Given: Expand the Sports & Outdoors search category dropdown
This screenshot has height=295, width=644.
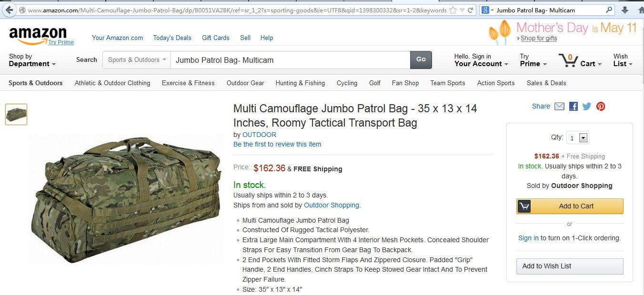Looking at the screenshot, I should tap(137, 60).
